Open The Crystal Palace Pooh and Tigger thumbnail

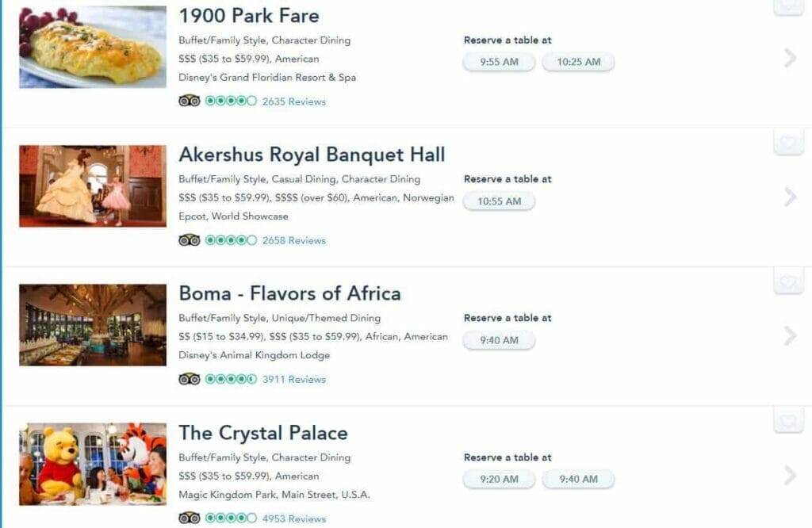point(93,464)
